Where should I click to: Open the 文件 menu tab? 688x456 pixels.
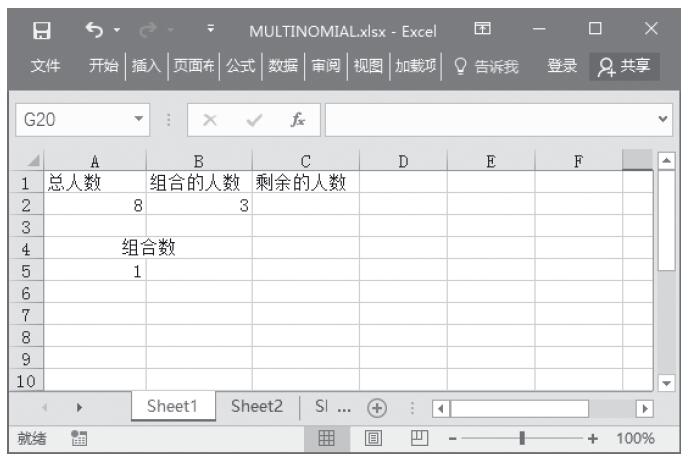point(45,66)
